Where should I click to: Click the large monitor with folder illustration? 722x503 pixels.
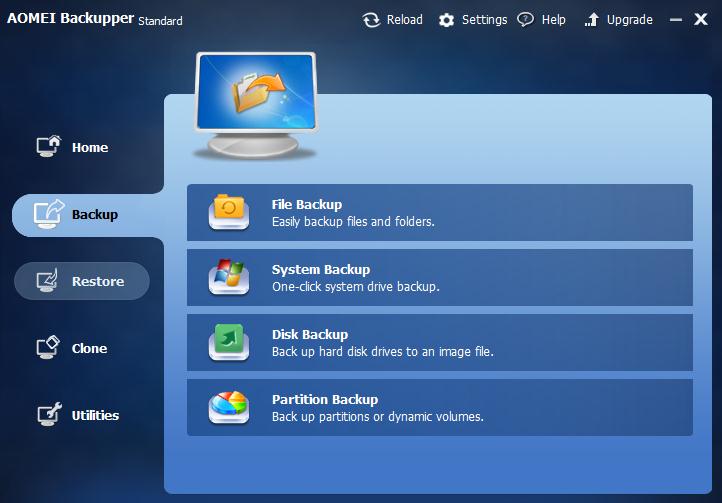(256, 105)
